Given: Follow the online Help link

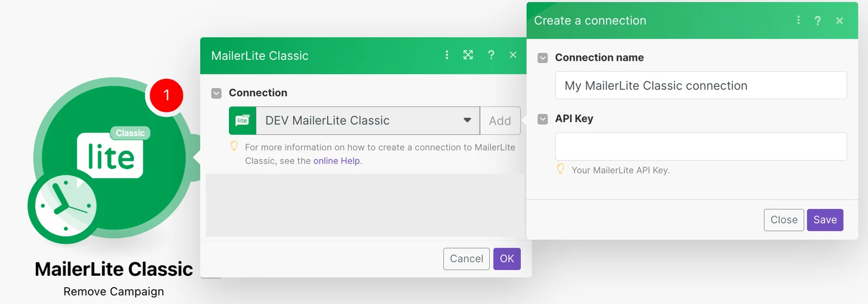Looking at the screenshot, I should pyautogui.click(x=336, y=161).
